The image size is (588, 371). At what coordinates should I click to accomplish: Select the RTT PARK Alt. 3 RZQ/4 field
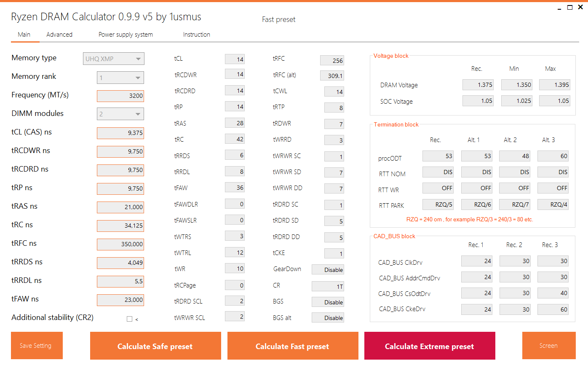553,204
